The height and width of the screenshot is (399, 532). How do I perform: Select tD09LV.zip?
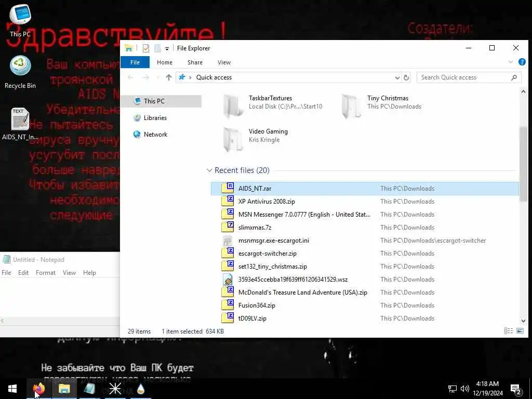tap(365, 318)
